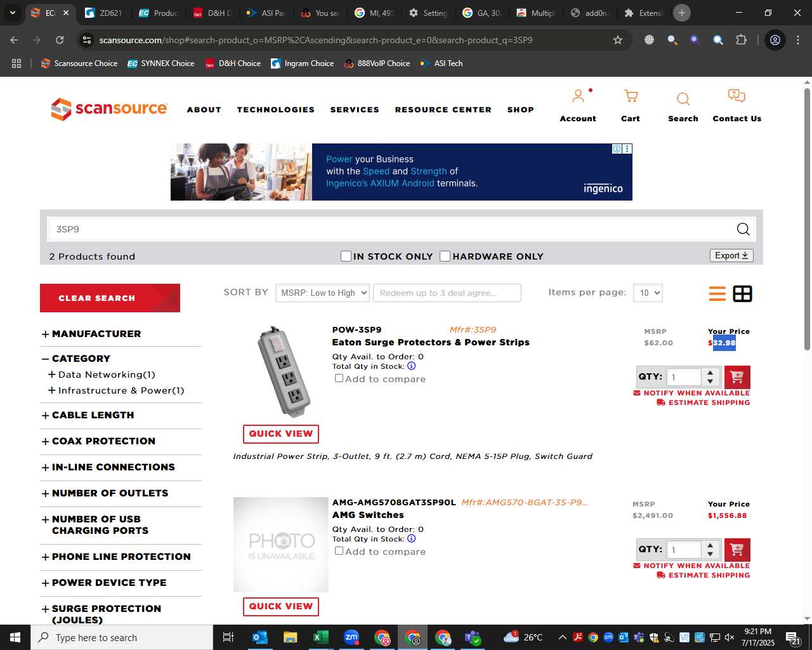Go back to the previous browser page
This screenshot has width=812, height=650.
coord(15,40)
